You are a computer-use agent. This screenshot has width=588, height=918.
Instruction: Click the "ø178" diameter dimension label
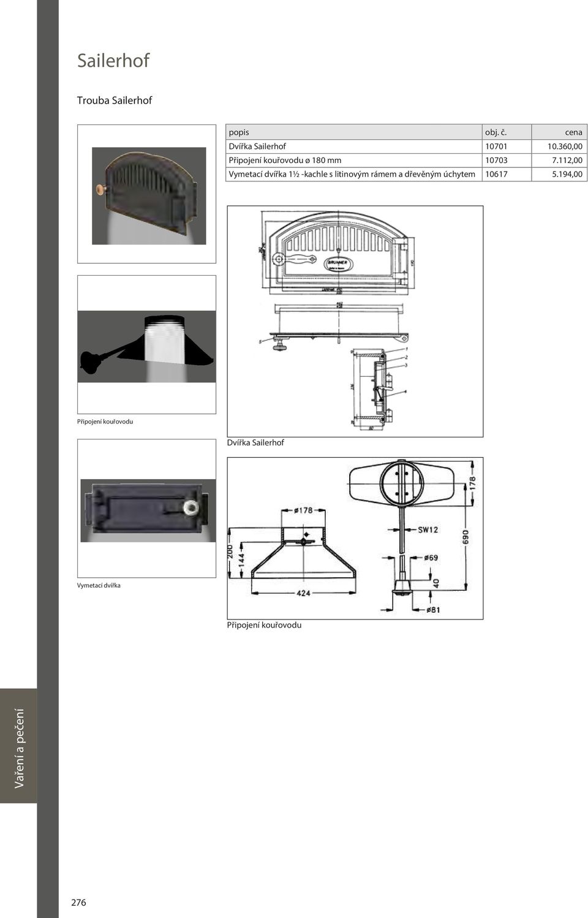tap(303, 510)
